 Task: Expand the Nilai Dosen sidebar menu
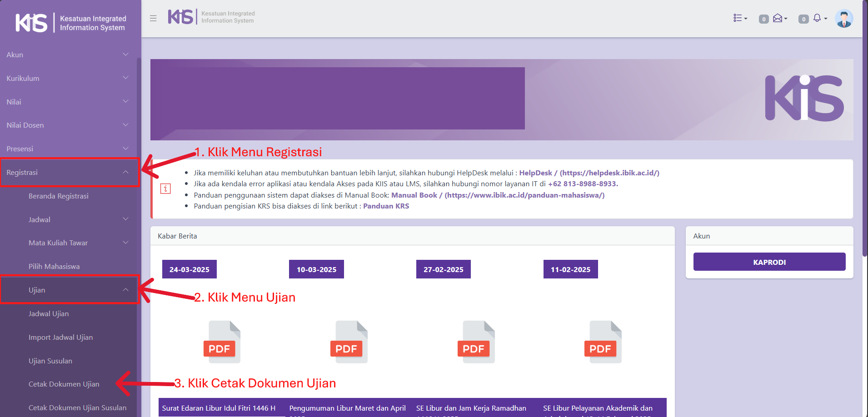pos(67,125)
